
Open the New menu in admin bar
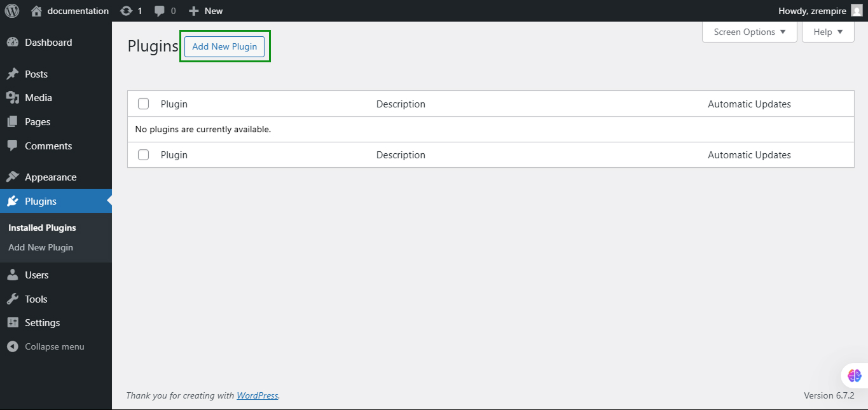[205, 11]
